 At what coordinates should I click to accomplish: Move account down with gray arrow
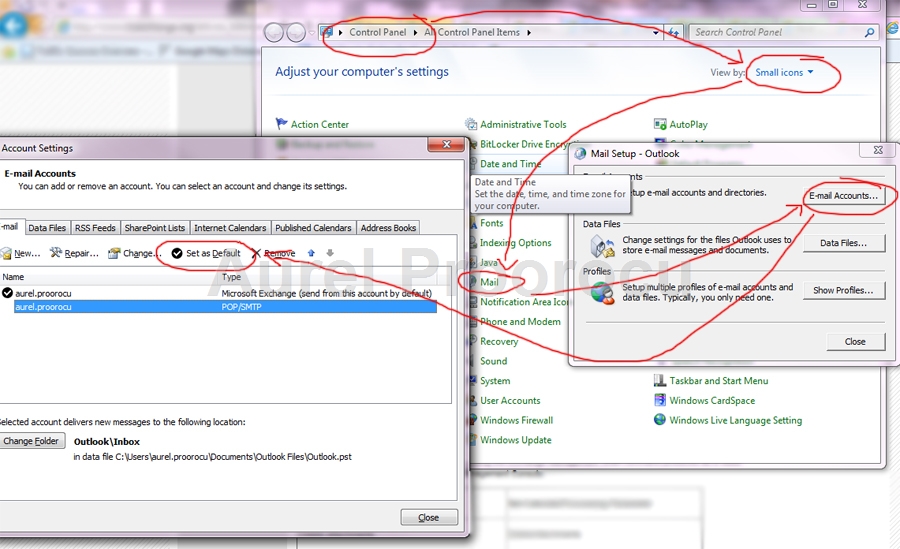coord(330,253)
